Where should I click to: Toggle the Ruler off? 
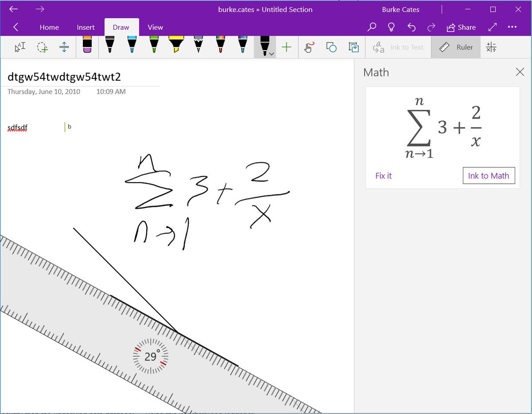[456, 47]
